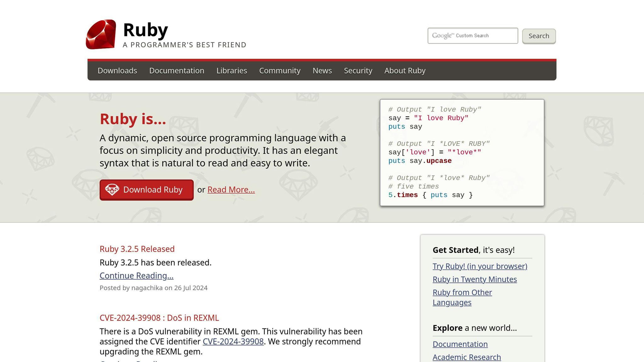Open the About Ruby page
Viewport: 644px width, 362px height.
tap(405, 71)
